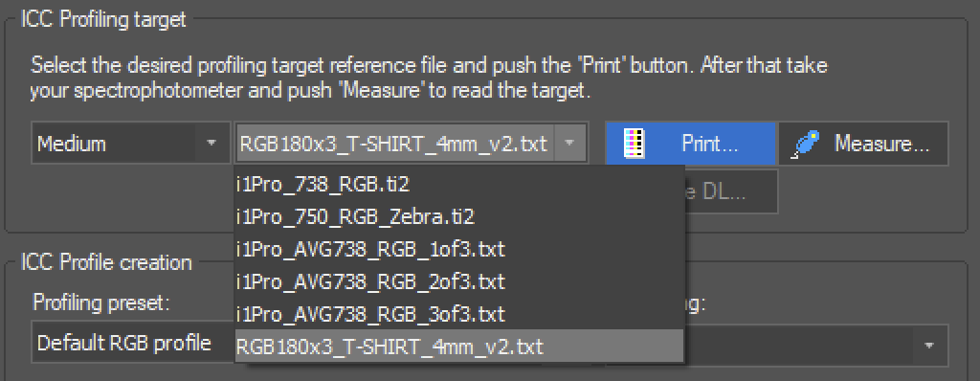Click the partially hidden DL... button
980x381 pixels.
click(x=730, y=191)
